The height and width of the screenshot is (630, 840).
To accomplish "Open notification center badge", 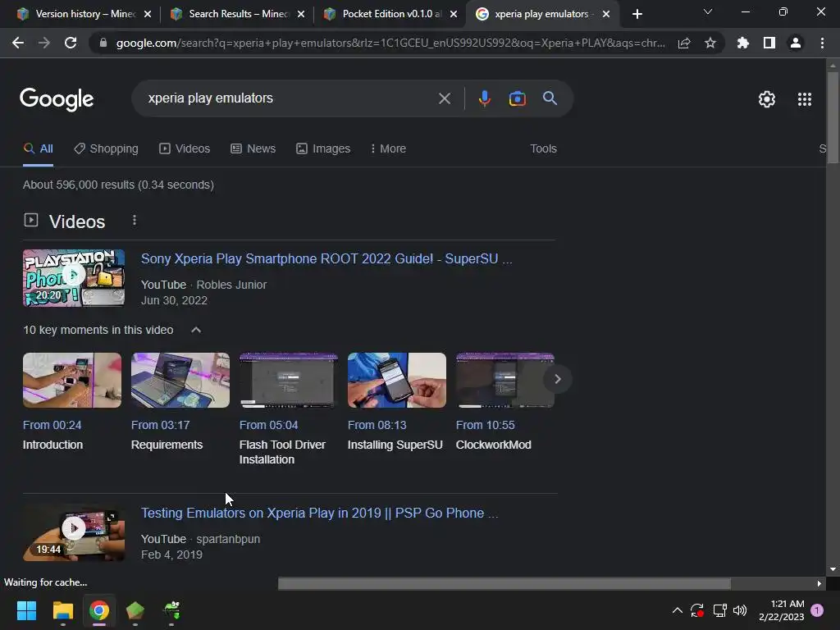I will click(817, 610).
